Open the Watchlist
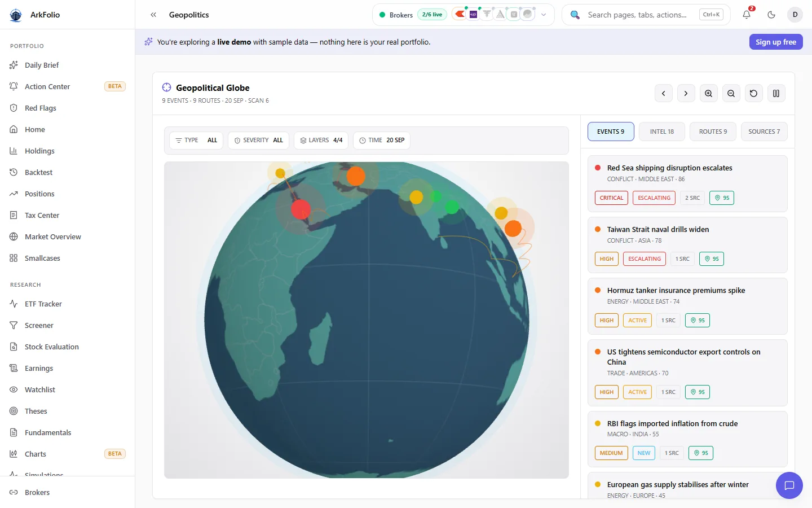This screenshot has width=812, height=508. coord(68,389)
